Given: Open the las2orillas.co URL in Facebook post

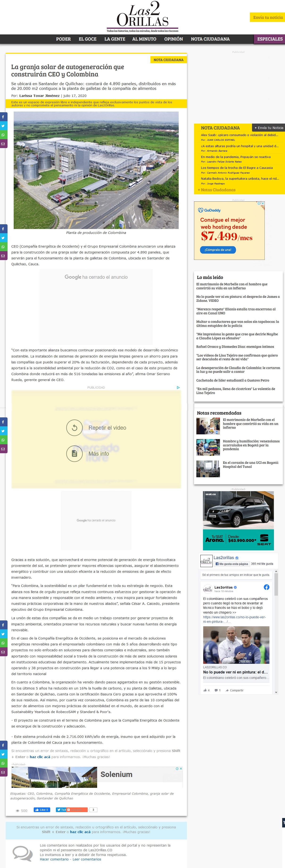Looking at the screenshot, I should 235,619.
